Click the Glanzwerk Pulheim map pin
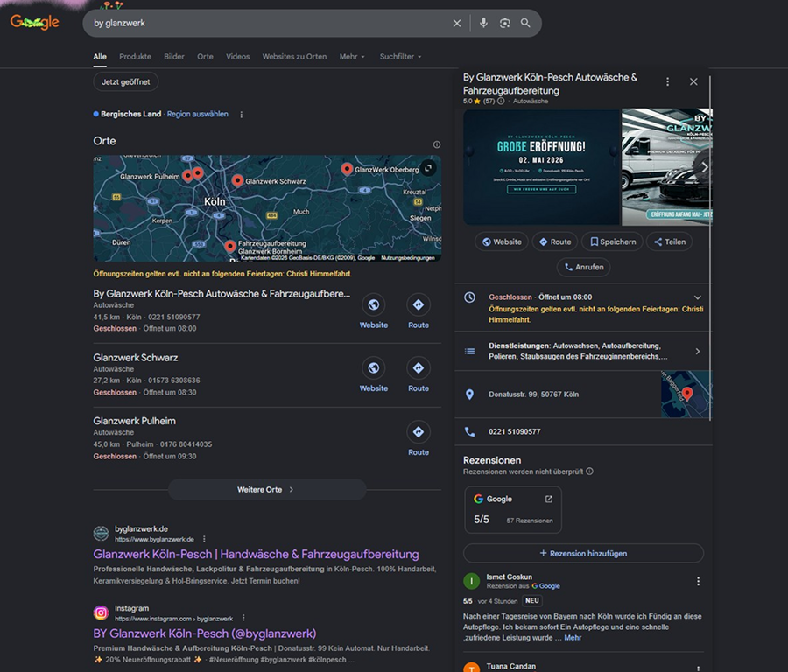Screen dimensions: 788x672 (x=187, y=176)
